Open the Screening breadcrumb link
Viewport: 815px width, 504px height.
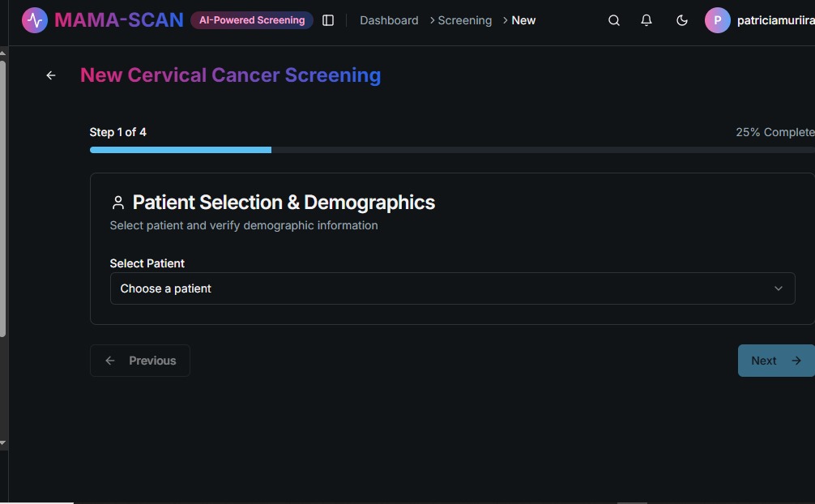(x=464, y=20)
